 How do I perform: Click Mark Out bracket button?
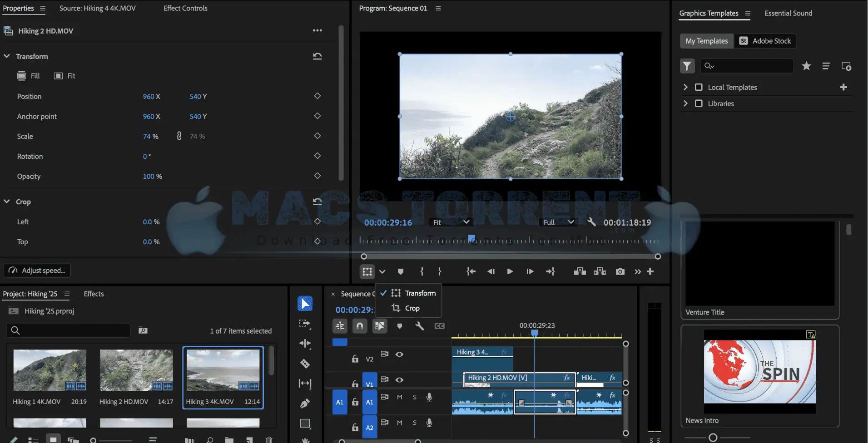click(x=439, y=271)
